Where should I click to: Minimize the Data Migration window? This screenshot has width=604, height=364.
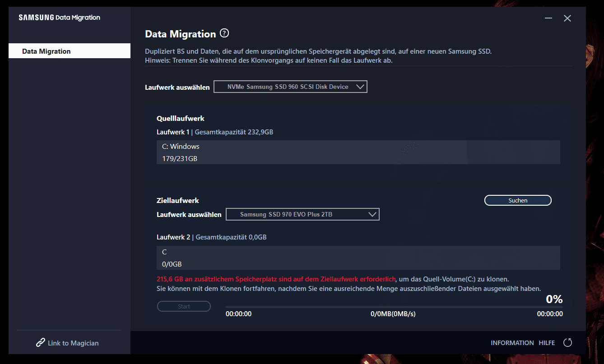(548, 18)
